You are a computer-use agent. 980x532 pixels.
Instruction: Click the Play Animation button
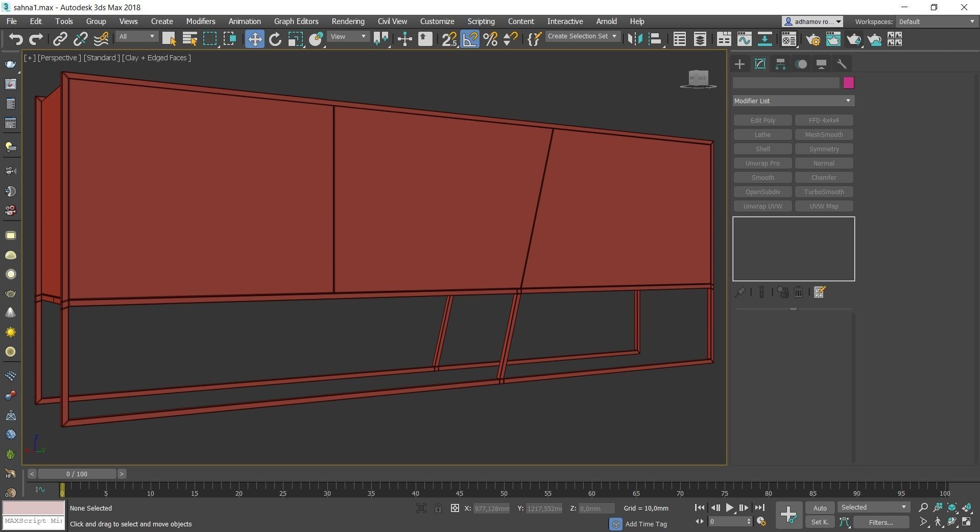[729, 507]
